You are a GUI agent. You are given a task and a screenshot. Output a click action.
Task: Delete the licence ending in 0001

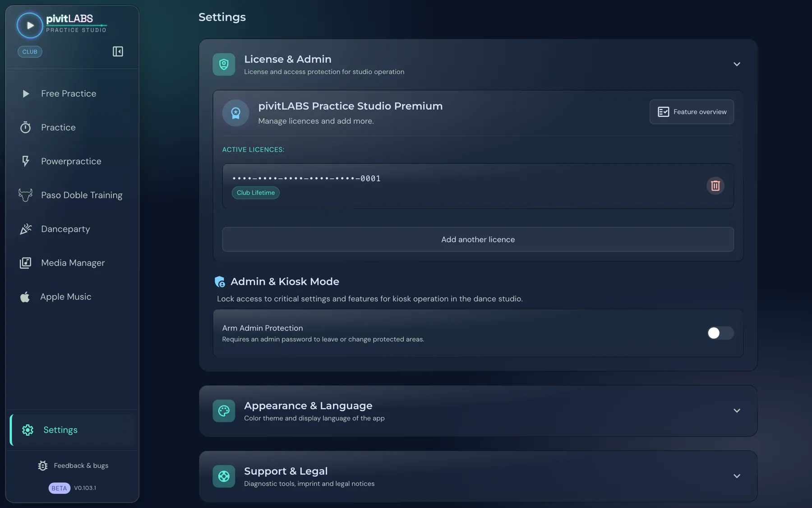point(715,186)
